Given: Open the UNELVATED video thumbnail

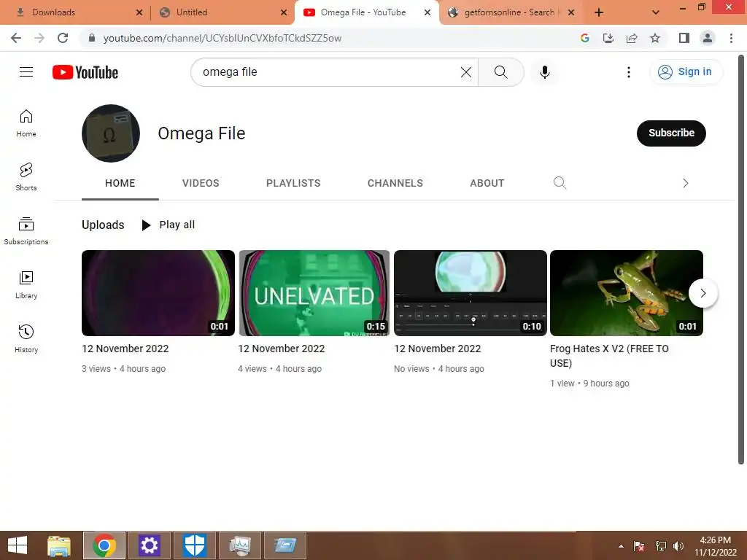Looking at the screenshot, I should click(x=314, y=293).
